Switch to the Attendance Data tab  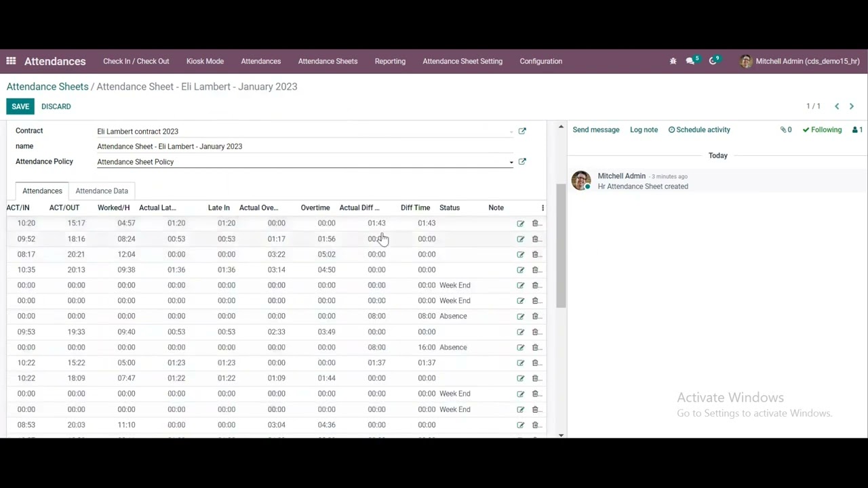click(102, 190)
